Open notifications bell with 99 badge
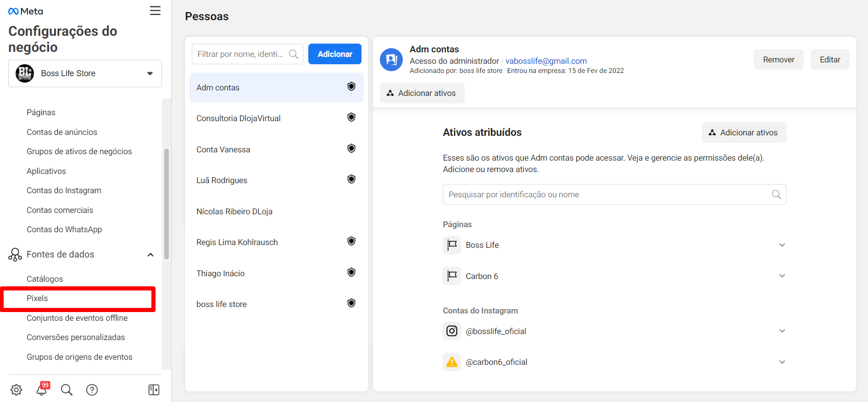The height and width of the screenshot is (402, 868). pyautogui.click(x=42, y=389)
